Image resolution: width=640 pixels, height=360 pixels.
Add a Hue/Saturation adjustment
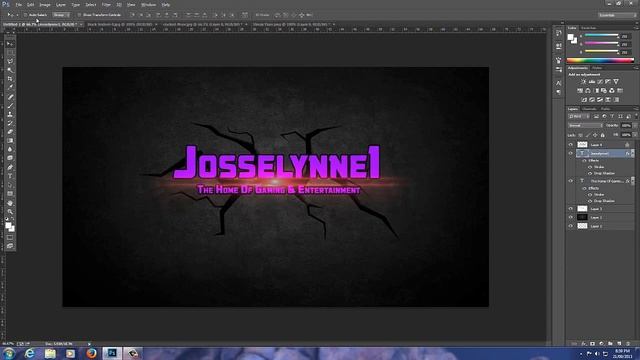580,91
